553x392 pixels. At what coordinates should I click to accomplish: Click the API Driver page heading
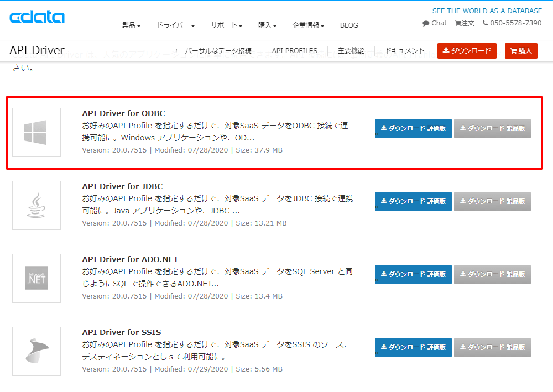tap(37, 50)
